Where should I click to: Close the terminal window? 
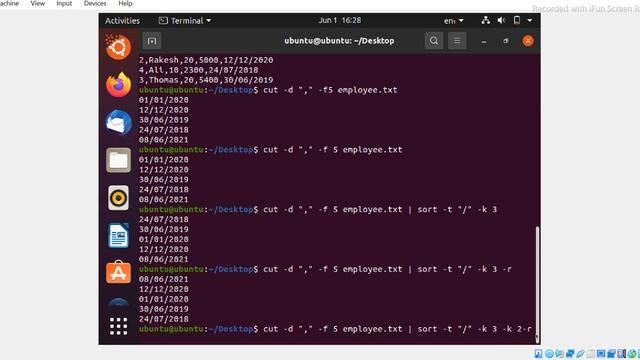(x=528, y=41)
